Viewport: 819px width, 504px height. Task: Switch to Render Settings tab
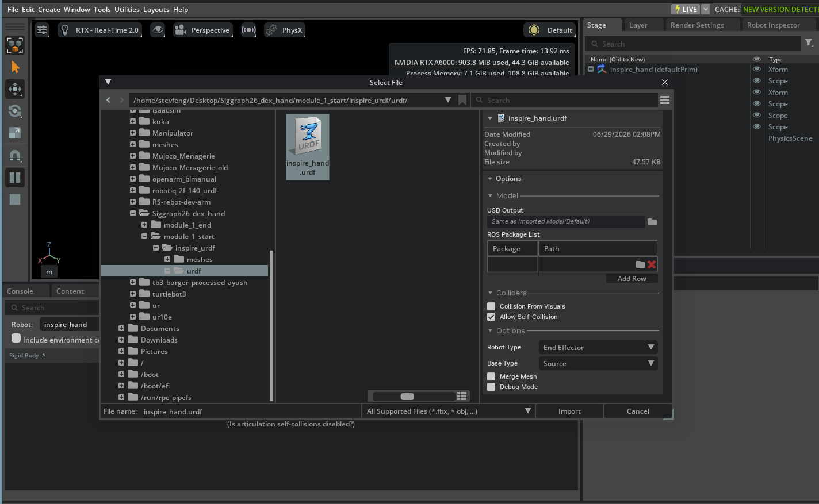pos(697,25)
